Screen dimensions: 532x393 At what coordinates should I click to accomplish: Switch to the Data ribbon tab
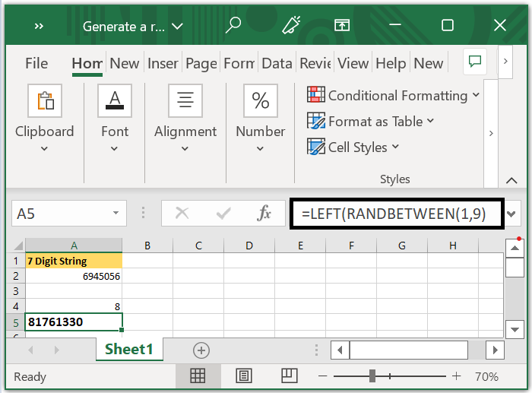(277, 64)
